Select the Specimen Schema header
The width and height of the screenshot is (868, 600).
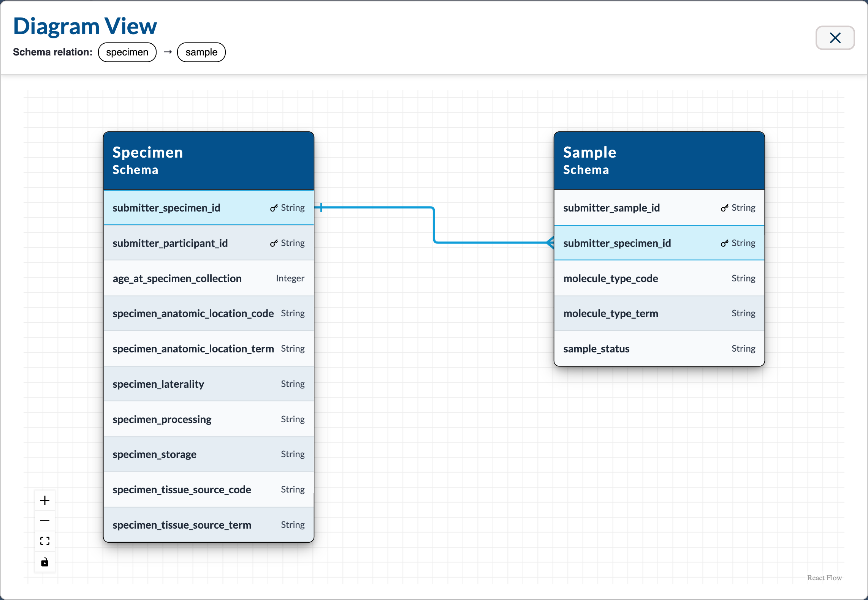(x=209, y=161)
